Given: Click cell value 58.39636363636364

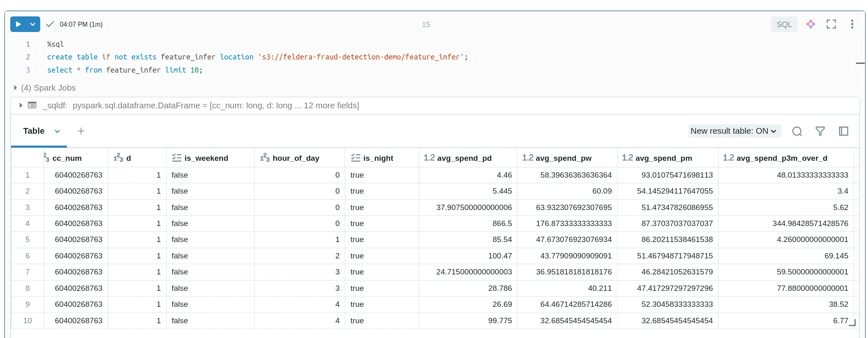Looking at the screenshot, I should 576,175.
